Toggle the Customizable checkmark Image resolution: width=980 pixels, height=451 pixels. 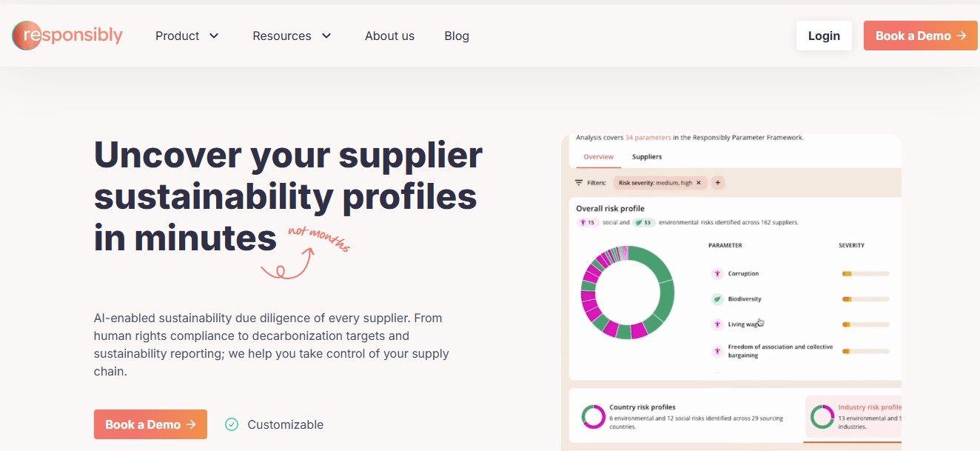[232, 424]
